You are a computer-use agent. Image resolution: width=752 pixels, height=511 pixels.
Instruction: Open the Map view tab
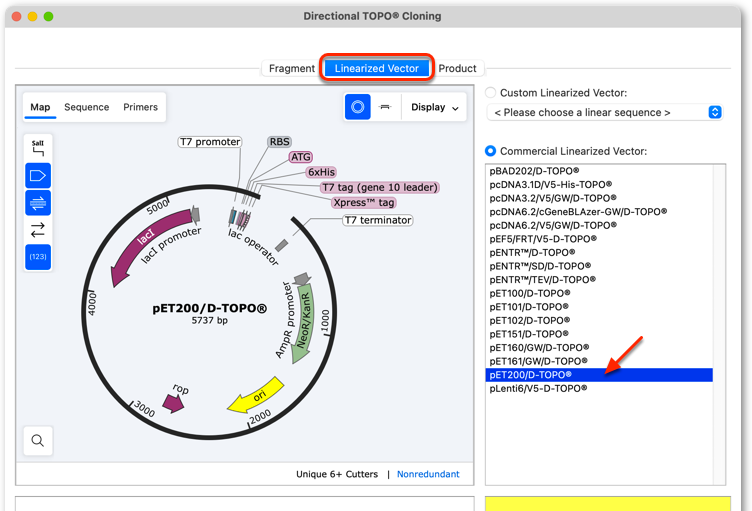tap(40, 107)
